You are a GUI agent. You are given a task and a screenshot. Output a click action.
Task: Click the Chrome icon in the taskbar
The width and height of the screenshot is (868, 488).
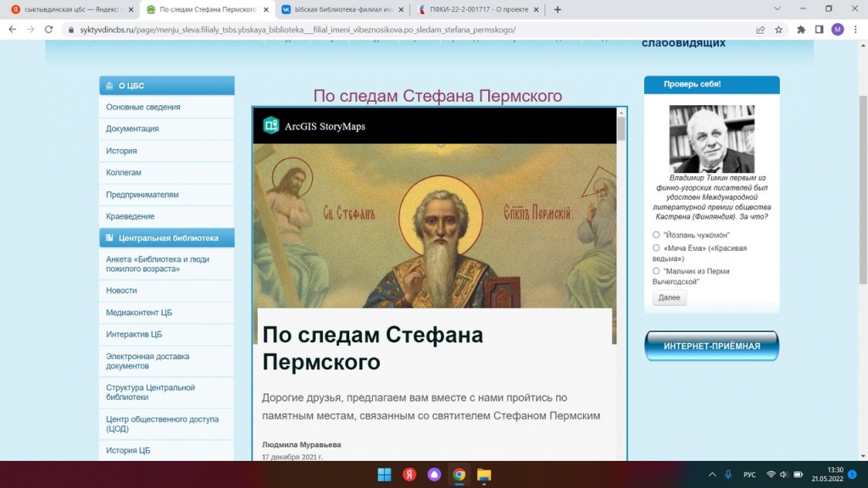point(459,474)
